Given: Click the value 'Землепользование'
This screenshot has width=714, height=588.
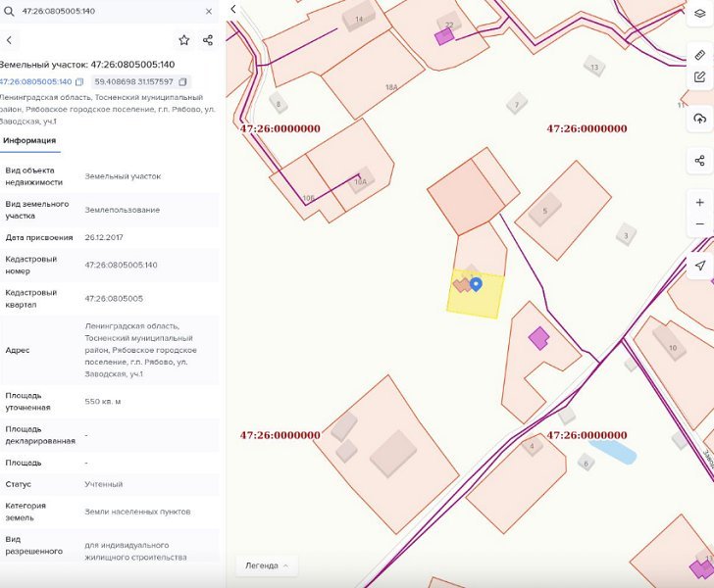Looking at the screenshot, I should [122, 210].
